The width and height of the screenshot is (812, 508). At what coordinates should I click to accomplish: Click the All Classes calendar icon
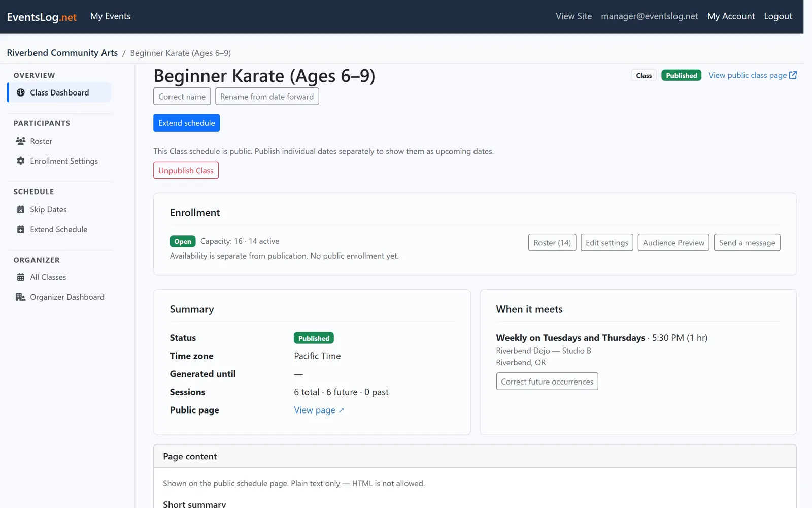(21, 277)
